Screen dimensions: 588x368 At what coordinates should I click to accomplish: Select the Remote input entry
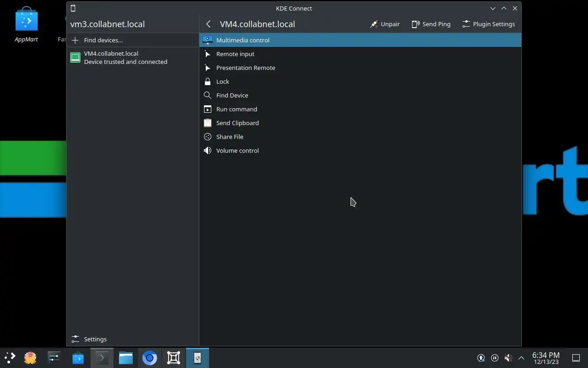click(x=360, y=54)
